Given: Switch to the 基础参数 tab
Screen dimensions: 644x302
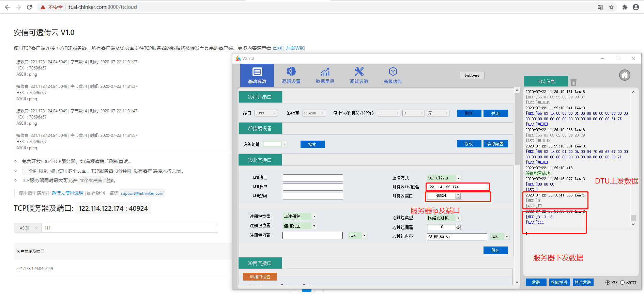Looking at the screenshot, I should point(257,75).
